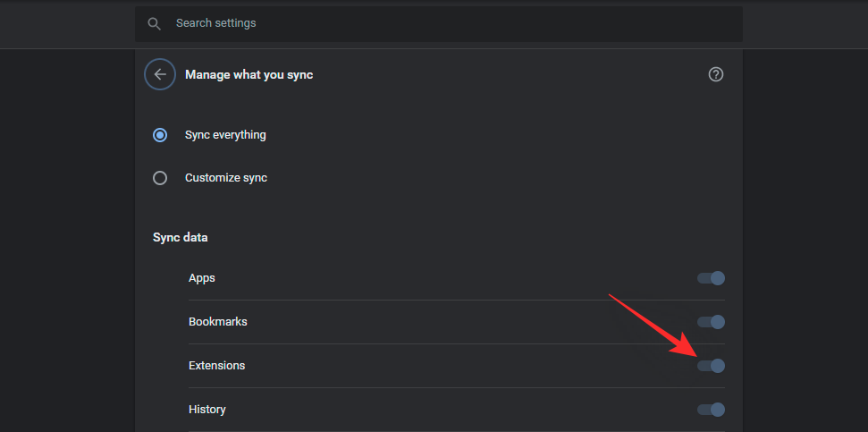Go back using the left arrow button

tap(160, 75)
